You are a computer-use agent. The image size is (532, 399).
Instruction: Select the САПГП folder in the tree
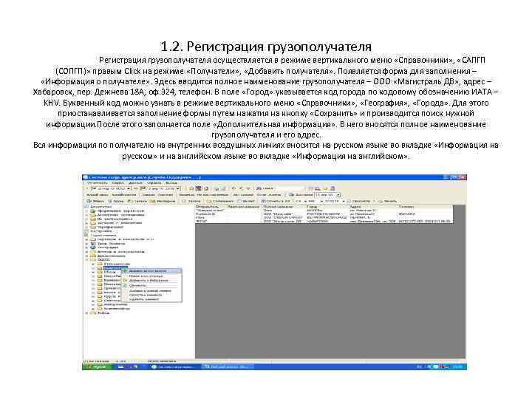pos(103,259)
